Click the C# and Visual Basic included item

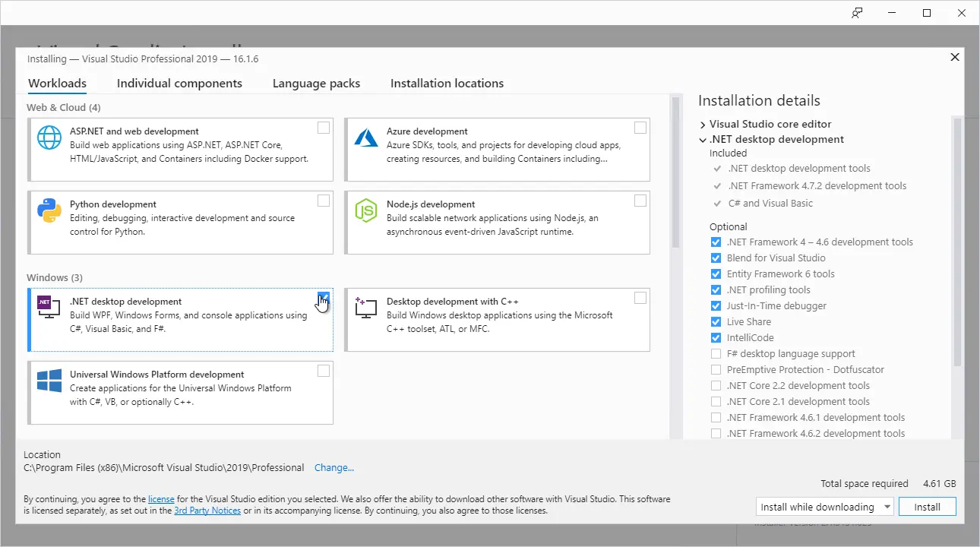(x=770, y=204)
